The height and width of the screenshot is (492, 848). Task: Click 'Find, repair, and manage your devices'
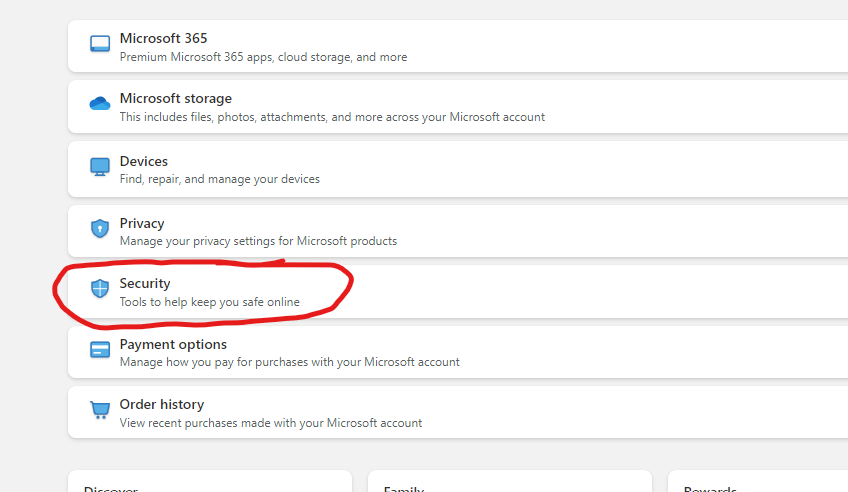(x=220, y=179)
